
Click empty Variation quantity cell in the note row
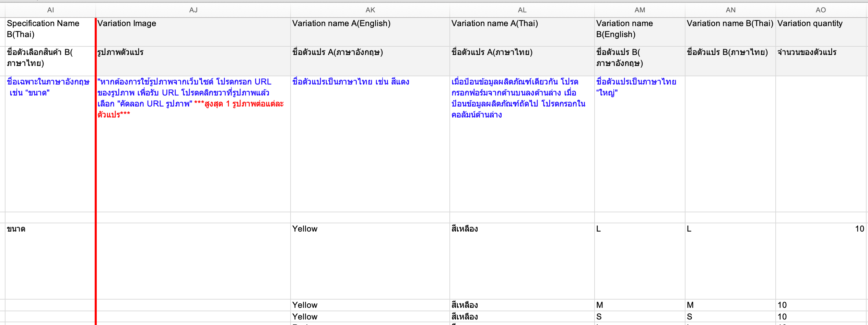821,144
